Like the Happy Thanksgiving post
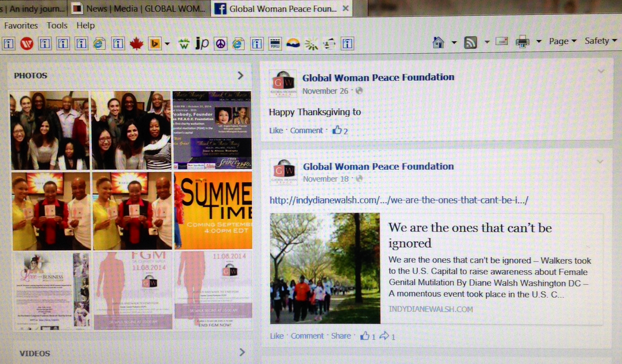 pyautogui.click(x=276, y=130)
